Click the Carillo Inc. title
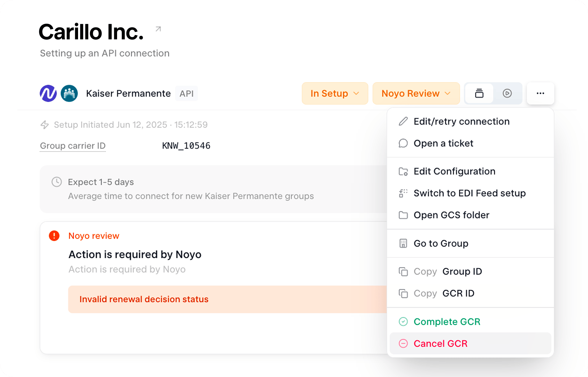Image resolution: width=588 pixels, height=377 pixels. click(91, 32)
